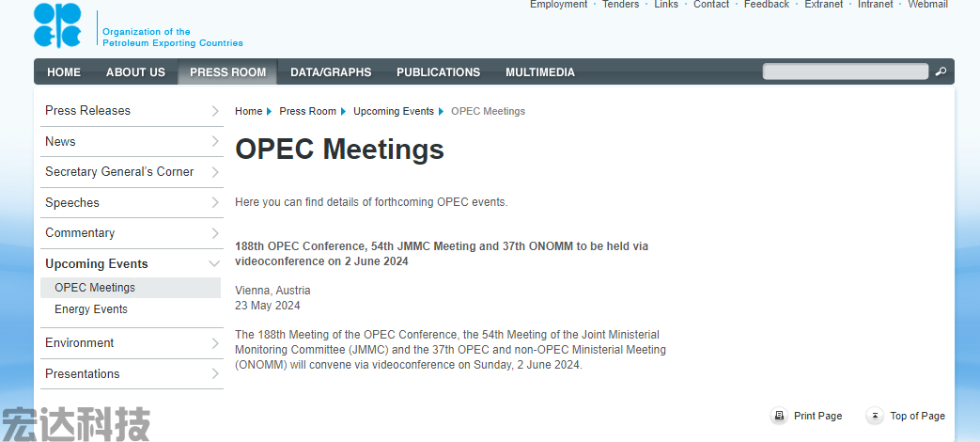Collapse the Upcoming Events section chevron

214,264
